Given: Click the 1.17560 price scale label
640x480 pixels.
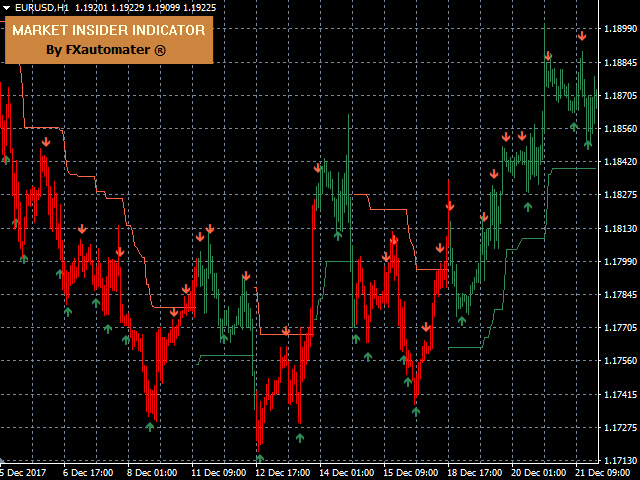Looking at the screenshot, I should point(620,360).
